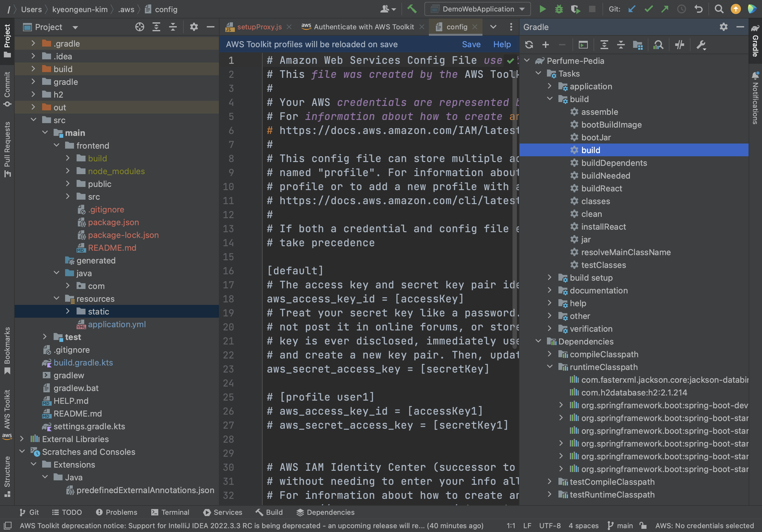Click Execute Gradle Task icon
The image size is (762, 532).
583,44
